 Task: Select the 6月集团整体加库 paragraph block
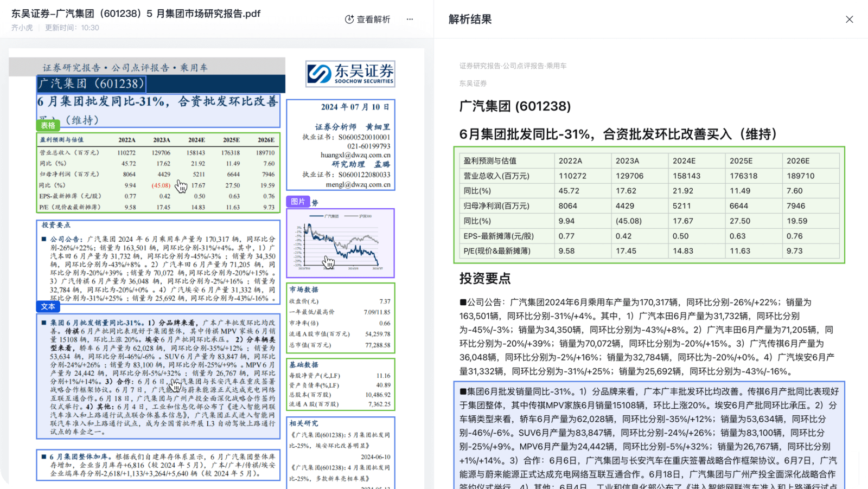tap(158, 465)
